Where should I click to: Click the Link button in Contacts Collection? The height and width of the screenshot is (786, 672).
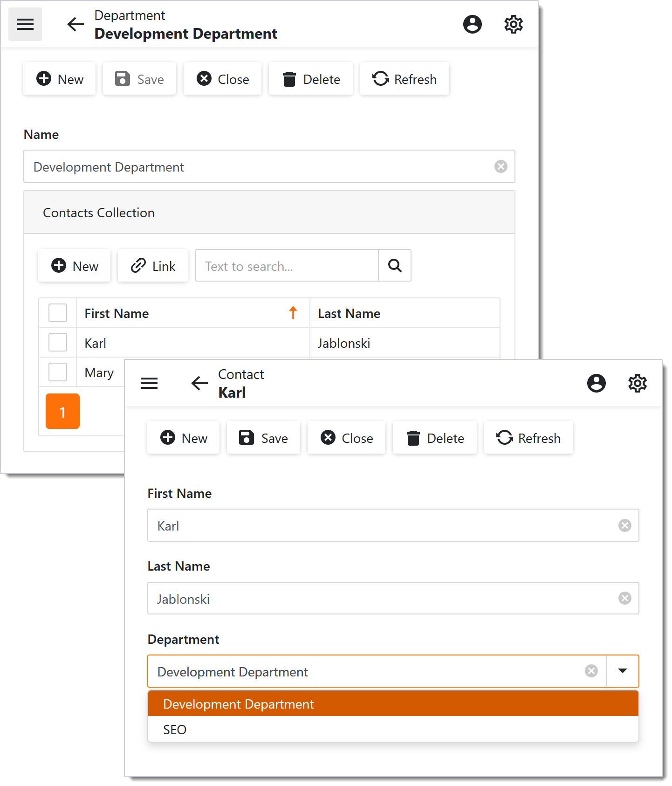click(153, 266)
